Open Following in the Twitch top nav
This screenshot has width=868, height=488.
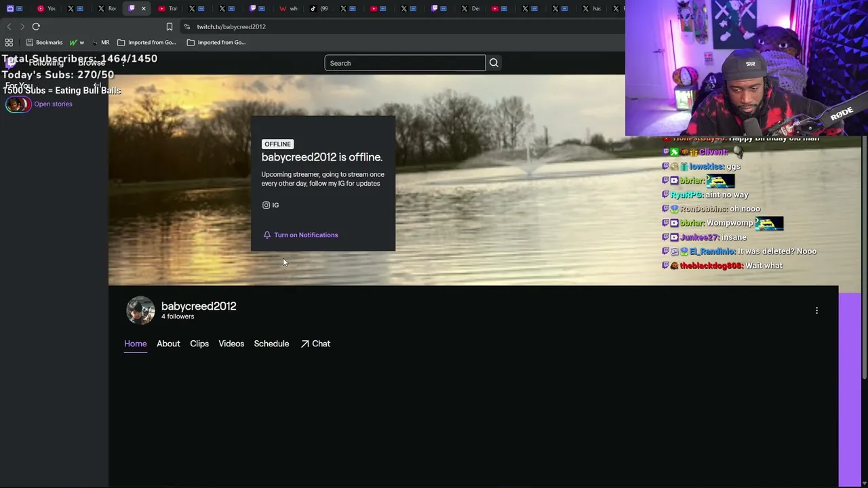pos(46,63)
